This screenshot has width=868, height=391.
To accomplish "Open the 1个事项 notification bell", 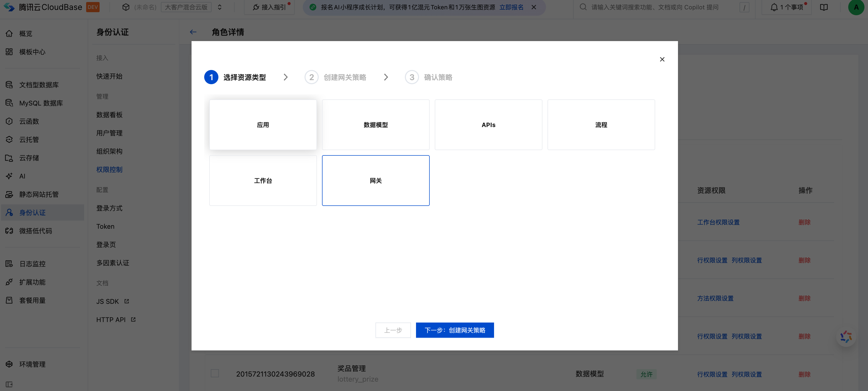I will click(774, 7).
